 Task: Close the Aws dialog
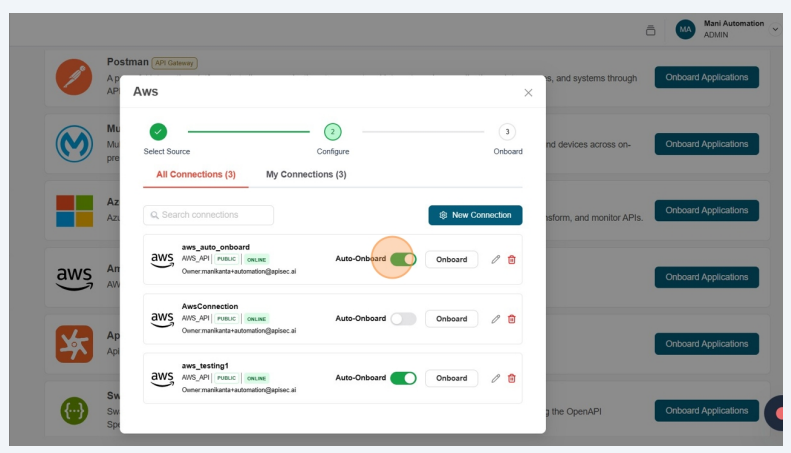[528, 92]
